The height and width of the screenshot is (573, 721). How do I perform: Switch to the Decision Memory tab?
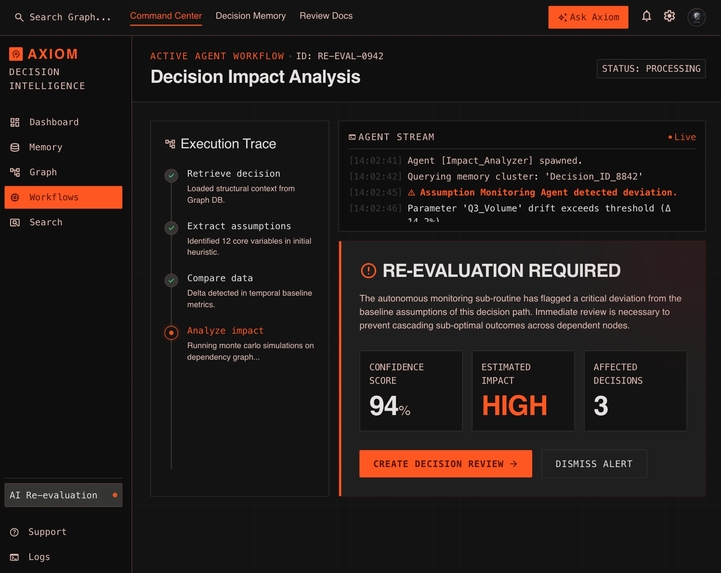[x=251, y=16]
